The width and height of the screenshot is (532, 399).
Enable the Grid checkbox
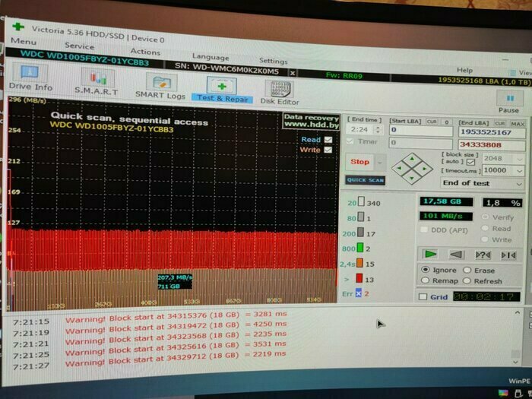point(423,297)
